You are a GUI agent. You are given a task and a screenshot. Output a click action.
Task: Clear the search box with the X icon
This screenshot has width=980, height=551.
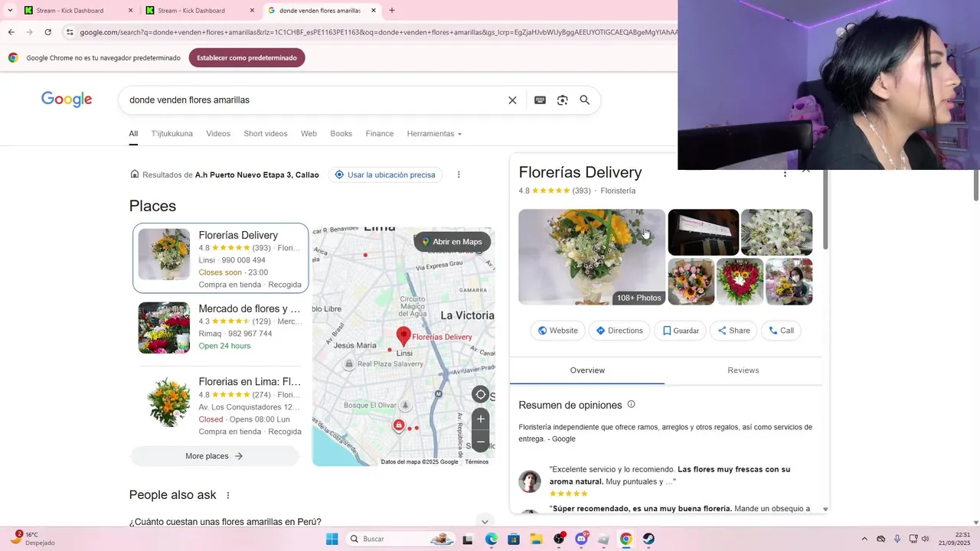(x=512, y=100)
